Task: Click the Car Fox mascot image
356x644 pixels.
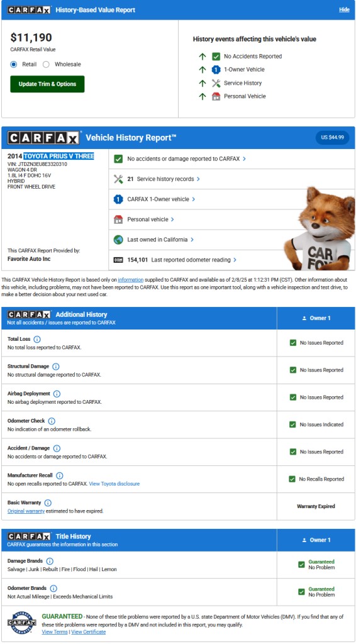Action: point(320,228)
